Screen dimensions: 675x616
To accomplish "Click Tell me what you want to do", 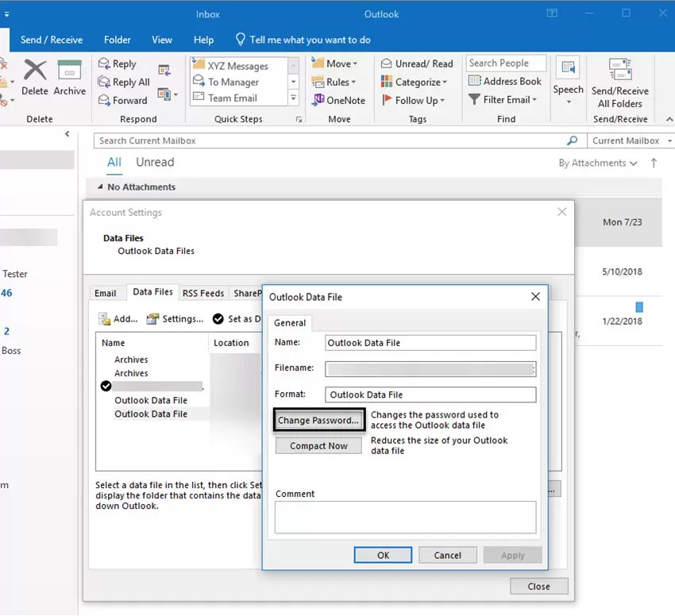I will (303, 40).
